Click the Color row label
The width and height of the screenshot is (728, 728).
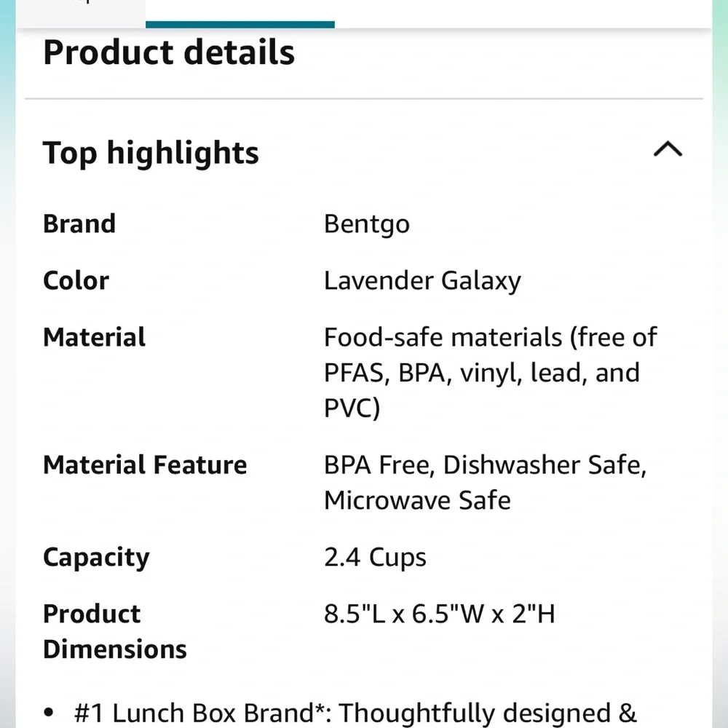click(x=76, y=281)
